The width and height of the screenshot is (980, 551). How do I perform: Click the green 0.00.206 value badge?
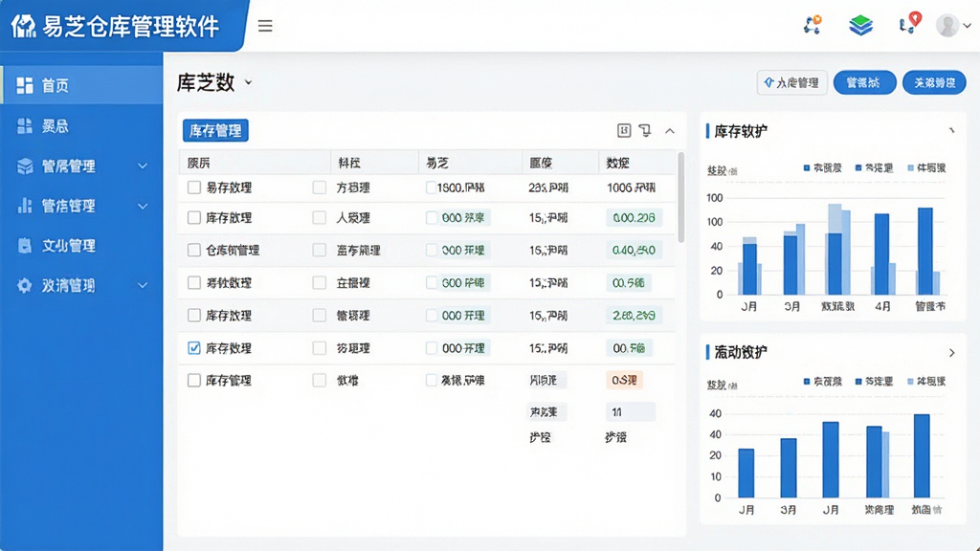click(x=634, y=217)
